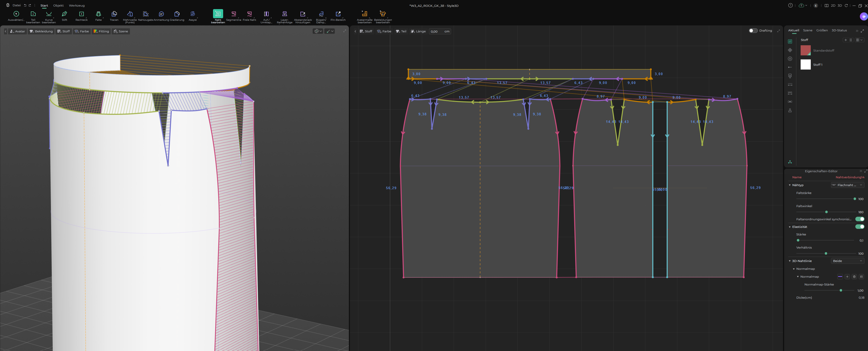Choose the Rechteck rectangle tool

point(81,15)
